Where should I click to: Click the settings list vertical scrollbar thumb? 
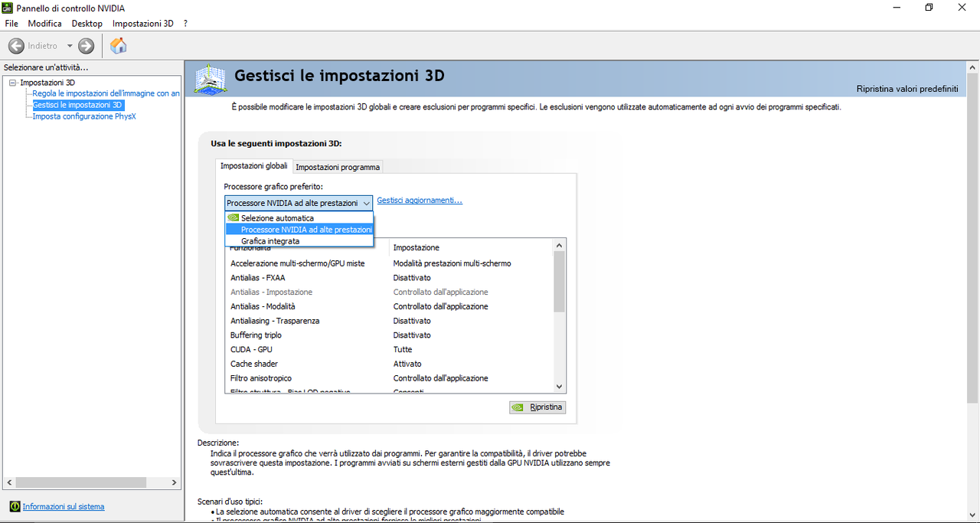pos(559,281)
